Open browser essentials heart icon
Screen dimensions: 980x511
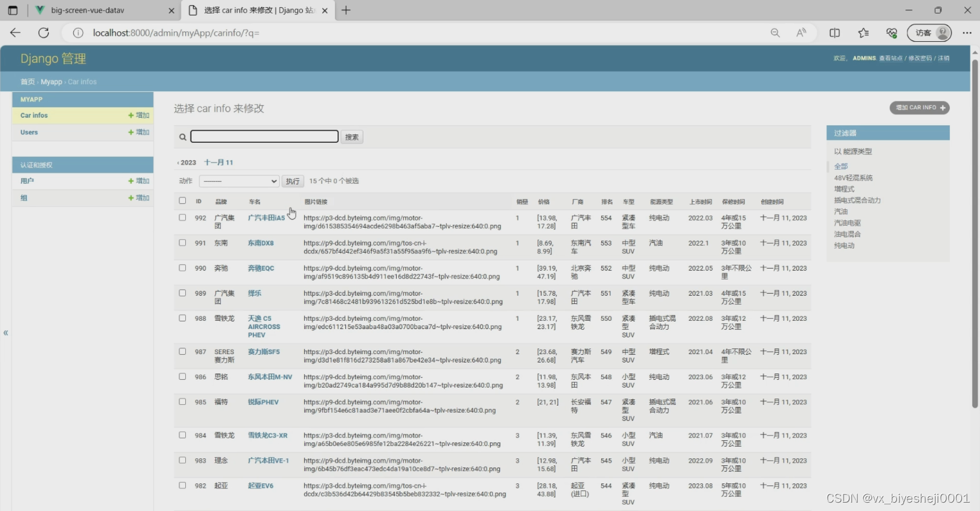(891, 33)
